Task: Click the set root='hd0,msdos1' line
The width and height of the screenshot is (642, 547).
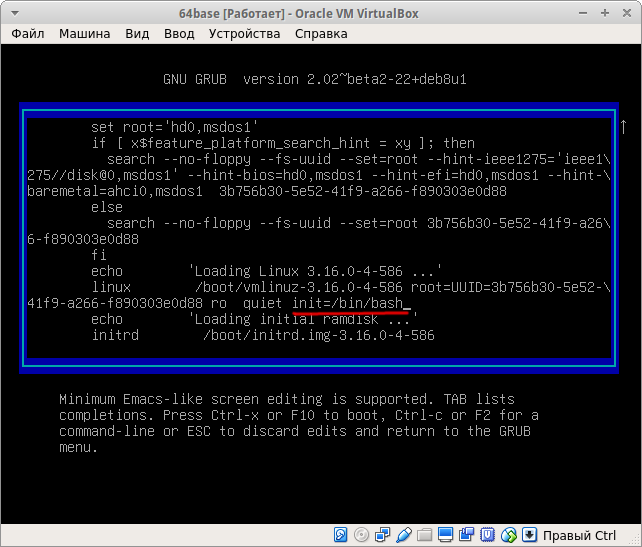Action: (175, 127)
